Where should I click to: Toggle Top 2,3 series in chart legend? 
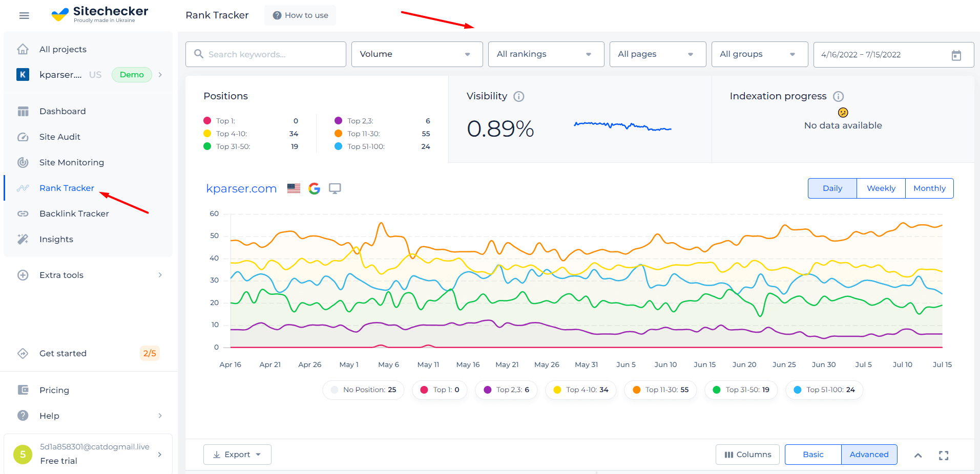pyautogui.click(x=506, y=390)
